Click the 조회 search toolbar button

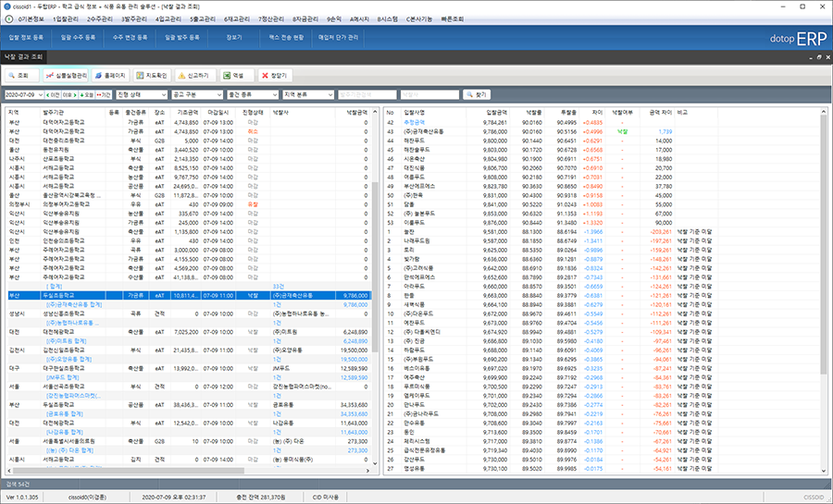point(22,75)
